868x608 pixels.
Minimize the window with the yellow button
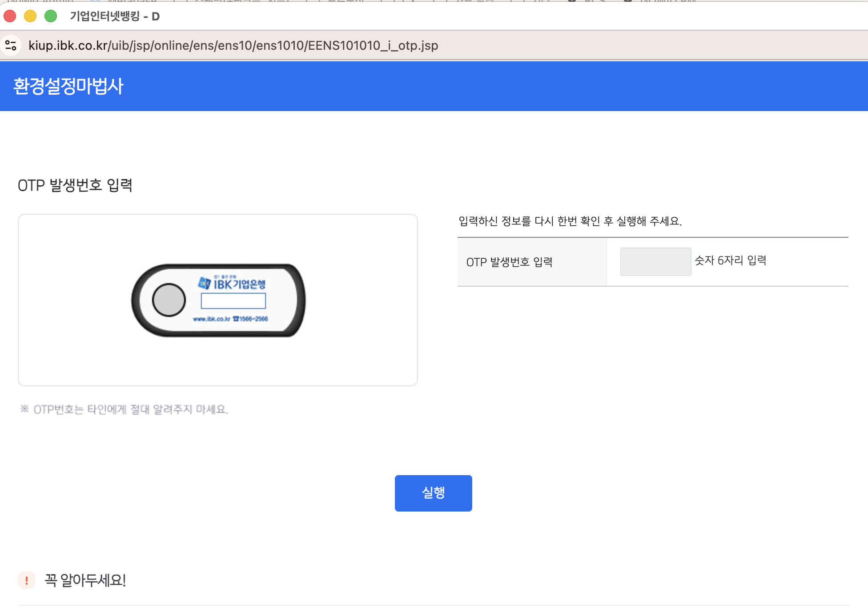coord(30,16)
